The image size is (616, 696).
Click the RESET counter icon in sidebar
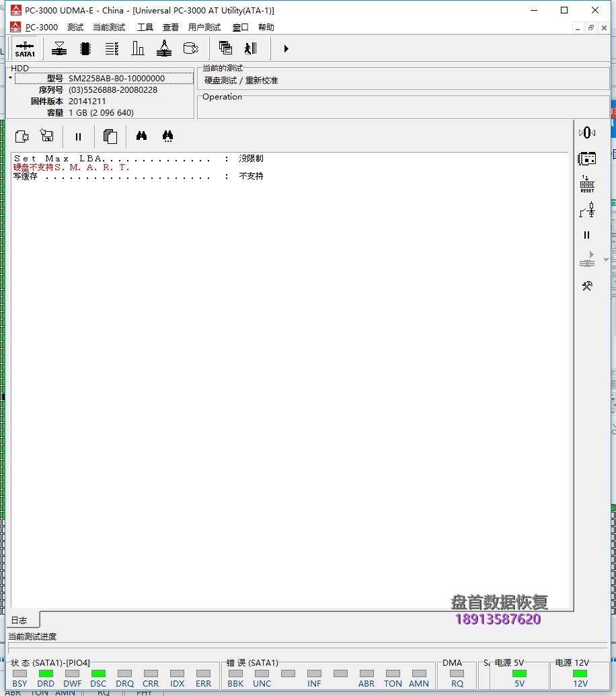pyautogui.click(x=587, y=184)
